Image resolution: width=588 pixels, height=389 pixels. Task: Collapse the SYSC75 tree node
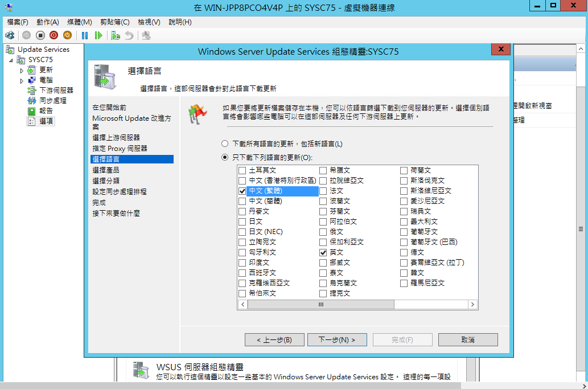coord(11,60)
